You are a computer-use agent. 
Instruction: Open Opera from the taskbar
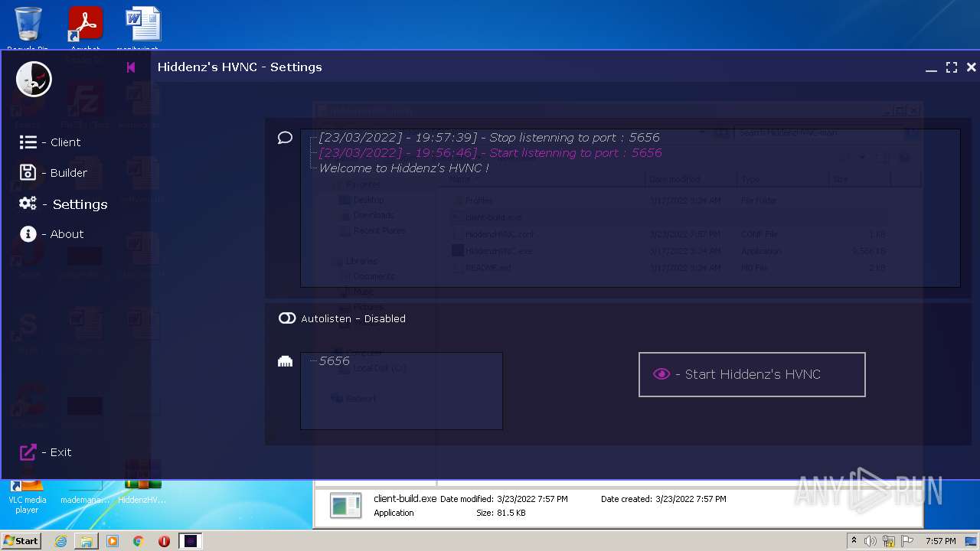pos(164,541)
